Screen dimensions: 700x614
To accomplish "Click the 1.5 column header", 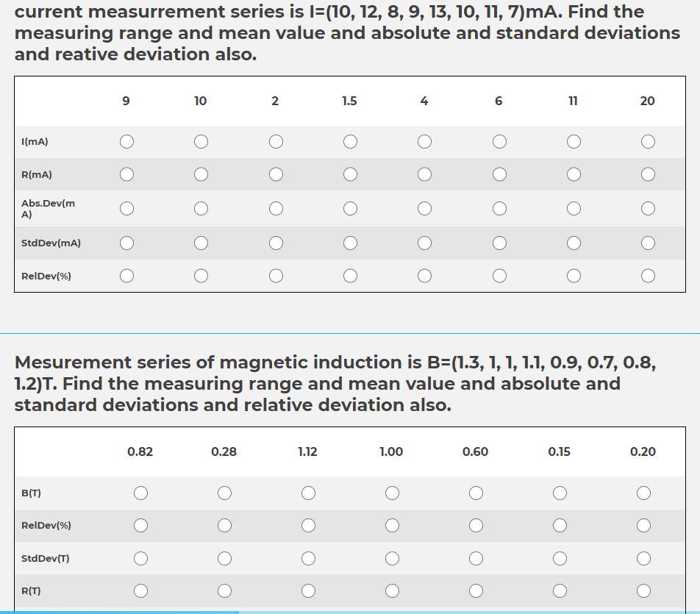I will point(349,101).
